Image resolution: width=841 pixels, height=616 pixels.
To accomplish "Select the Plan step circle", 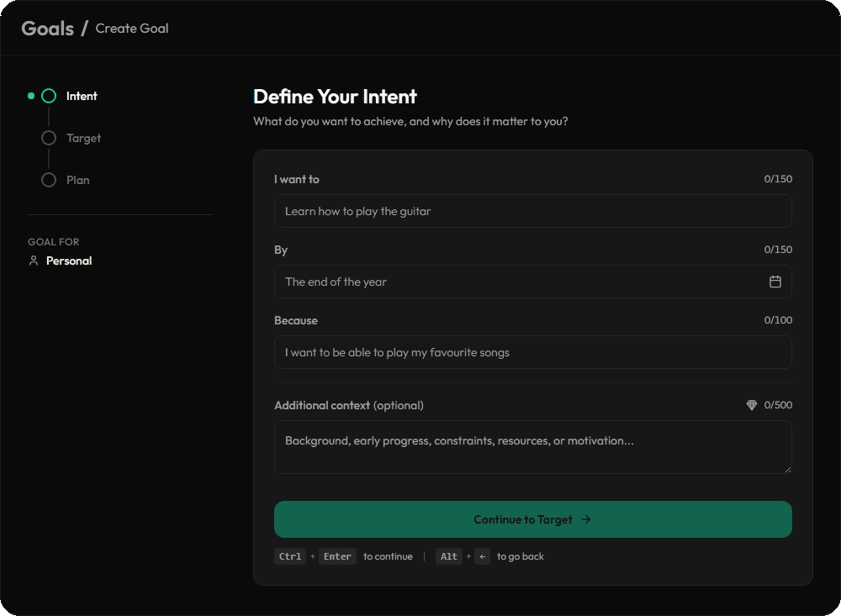I will [49, 180].
